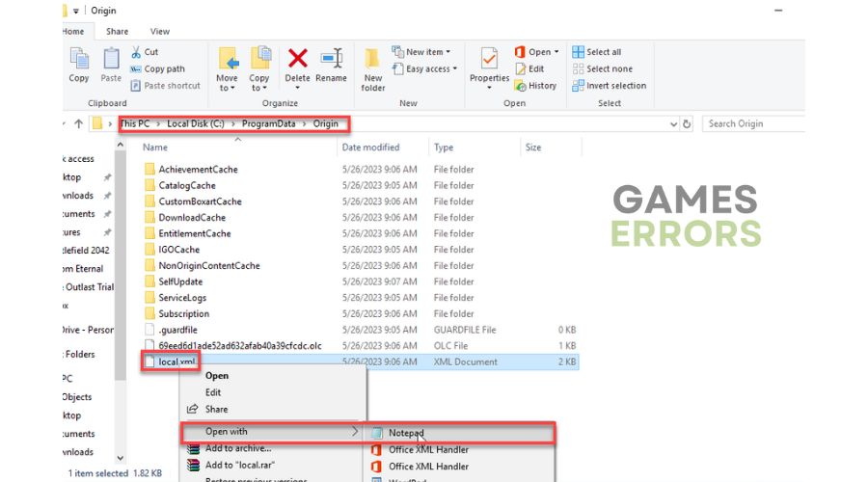Select the IGOCache folder
Viewport: 868px width, 482px height.
178,250
